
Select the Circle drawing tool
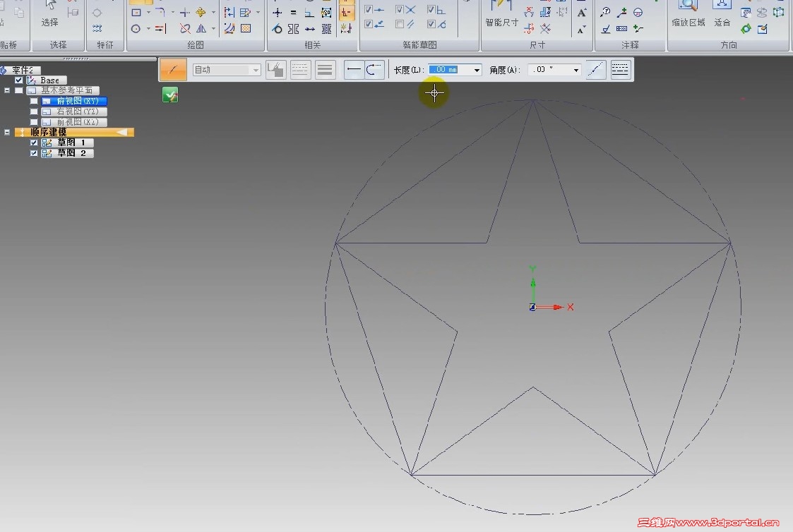[136, 29]
